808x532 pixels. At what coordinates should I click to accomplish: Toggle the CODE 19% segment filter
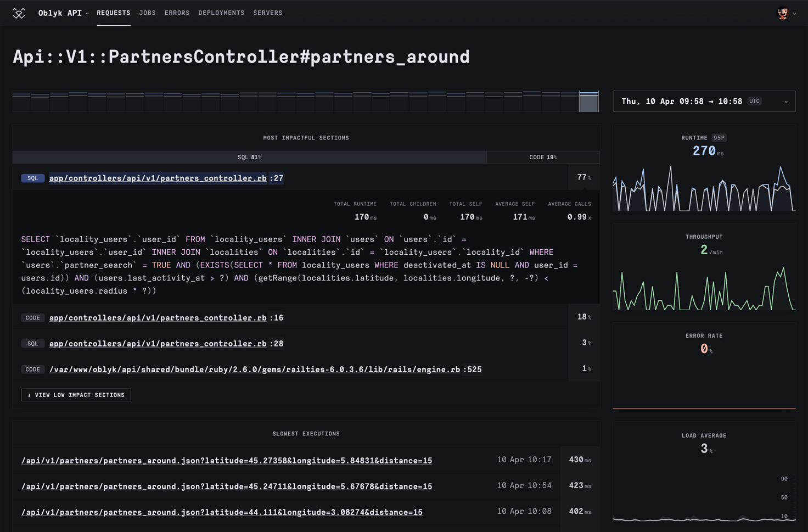tap(543, 157)
